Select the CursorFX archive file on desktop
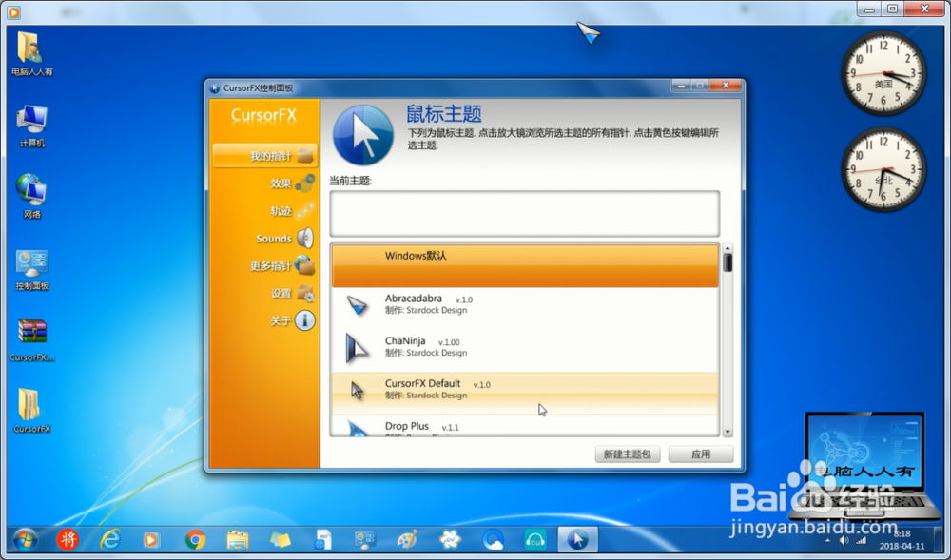 pyautogui.click(x=31, y=339)
